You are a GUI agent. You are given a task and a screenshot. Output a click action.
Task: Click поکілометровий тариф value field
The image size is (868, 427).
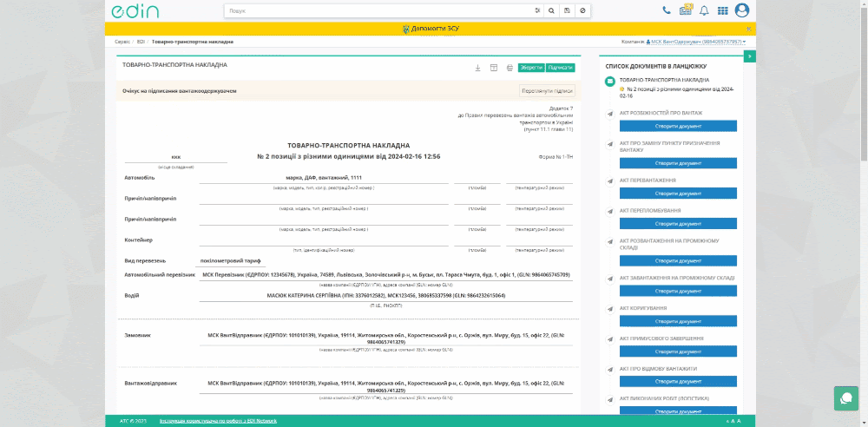[x=230, y=261]
